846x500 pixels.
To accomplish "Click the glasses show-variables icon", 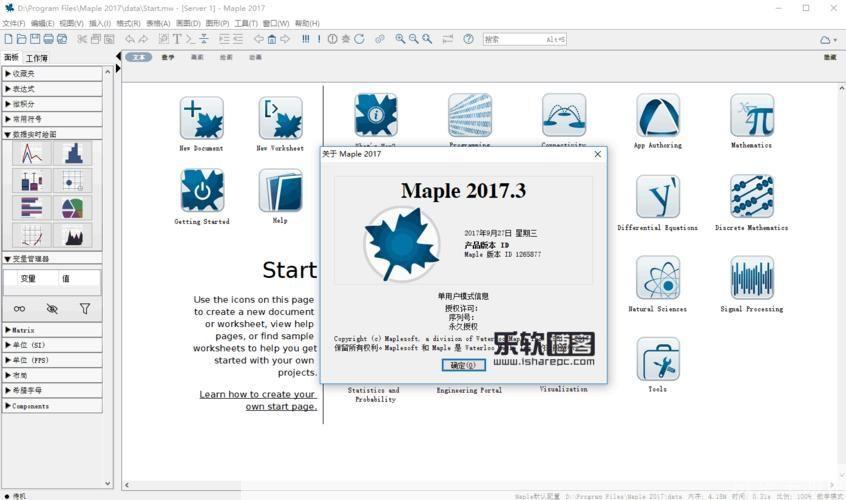I will [19, 309].
